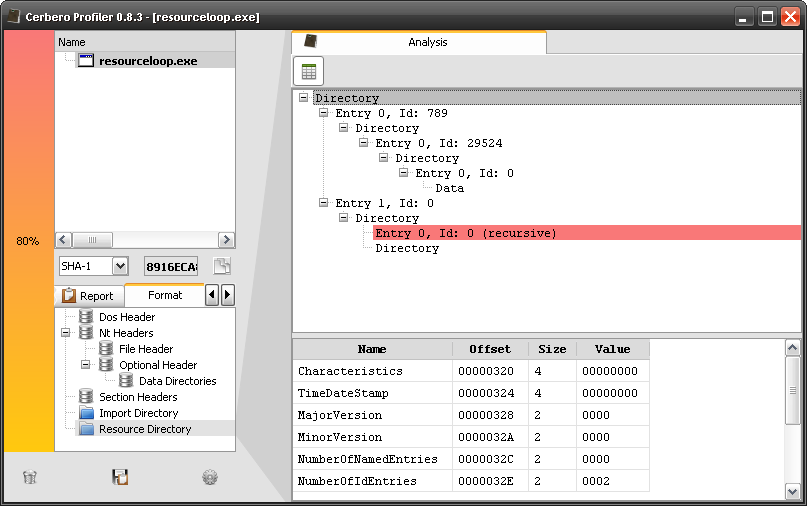Click the table vertical scrollbar thumb
Viewport: 807px width, 506px height.
(793, 391)
